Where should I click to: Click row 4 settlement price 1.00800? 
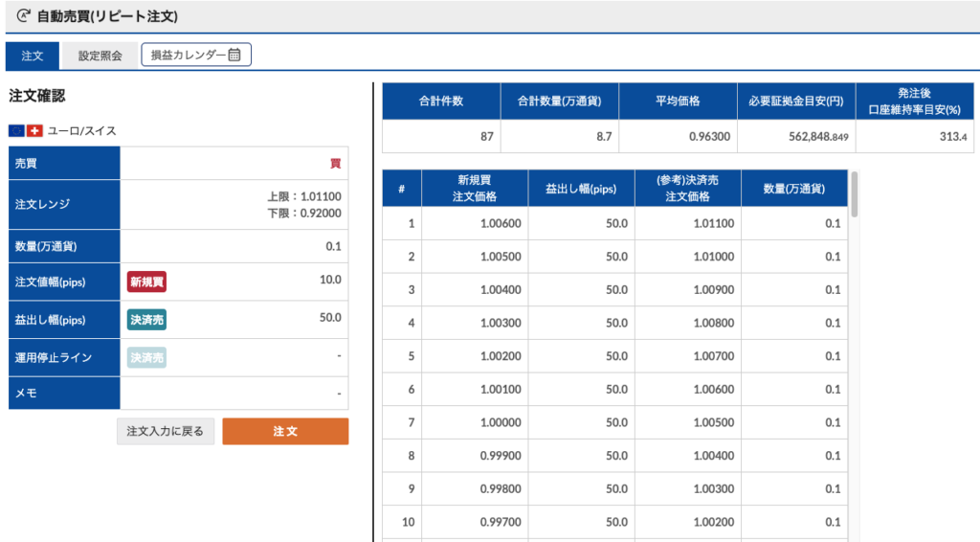tap(714, 323)
